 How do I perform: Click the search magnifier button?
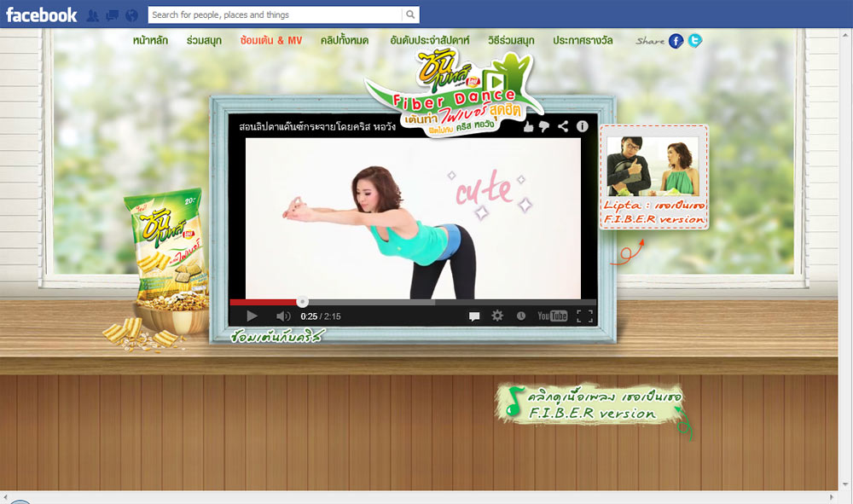[411, 14]
